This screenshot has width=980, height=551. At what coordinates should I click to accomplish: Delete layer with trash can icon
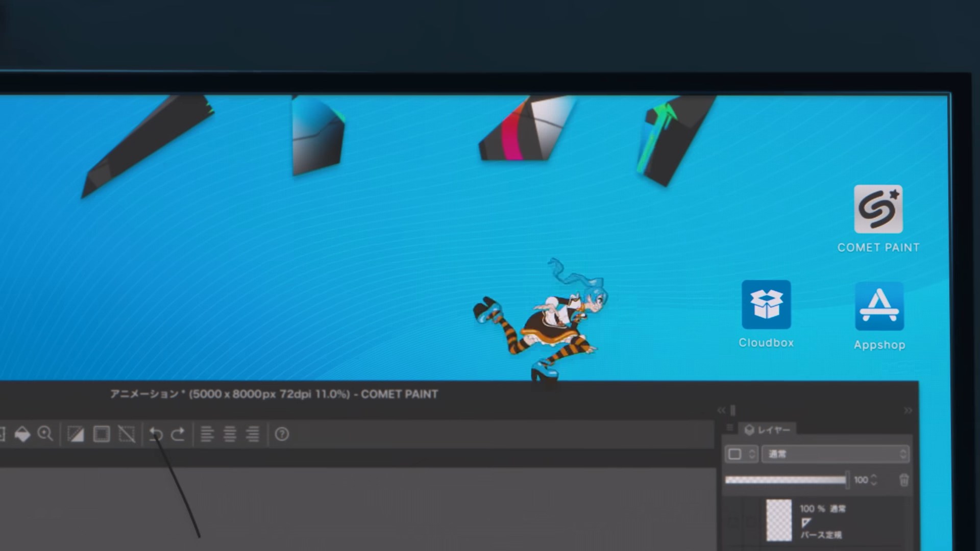(x=904, y=480)
